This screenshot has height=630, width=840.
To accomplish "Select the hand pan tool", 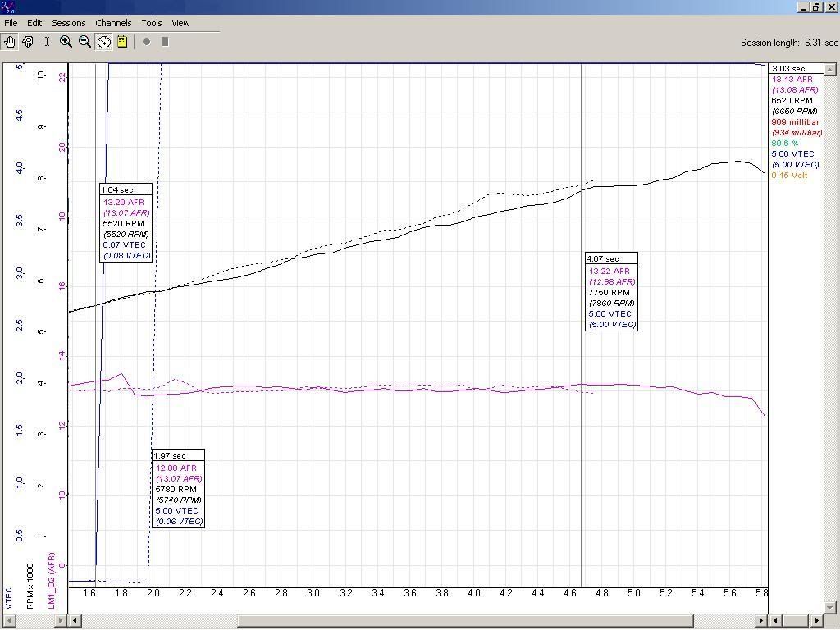I will (10, 42).
